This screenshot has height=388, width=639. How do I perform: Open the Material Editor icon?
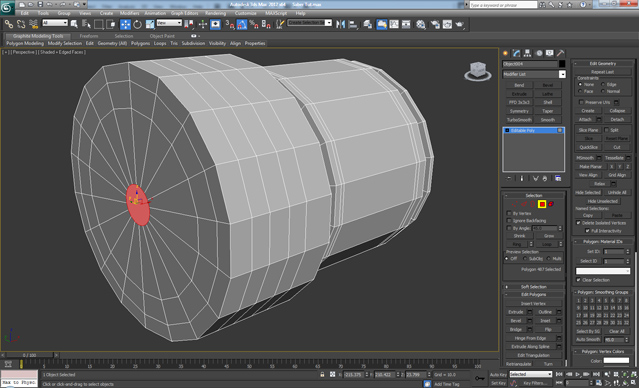[x=421, y=24]
